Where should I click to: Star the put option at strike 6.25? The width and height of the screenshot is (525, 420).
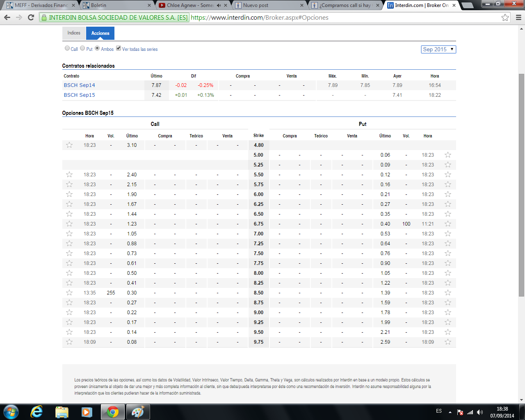(x=448, y=204)
